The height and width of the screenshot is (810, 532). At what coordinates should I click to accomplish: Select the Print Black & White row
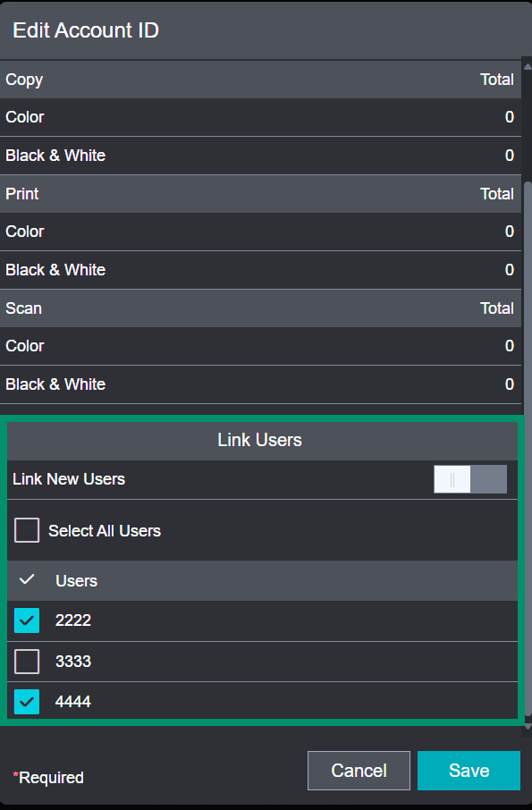click(260, 270)
